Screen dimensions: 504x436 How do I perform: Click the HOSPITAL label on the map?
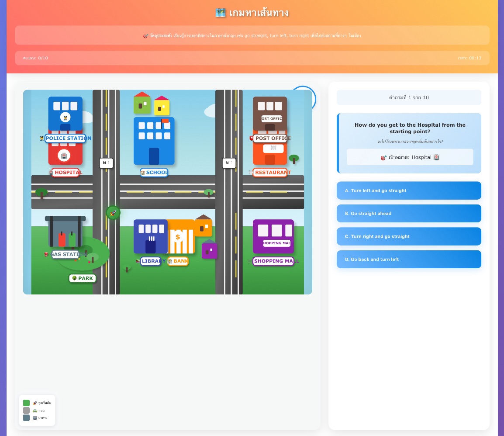(66, 173)
